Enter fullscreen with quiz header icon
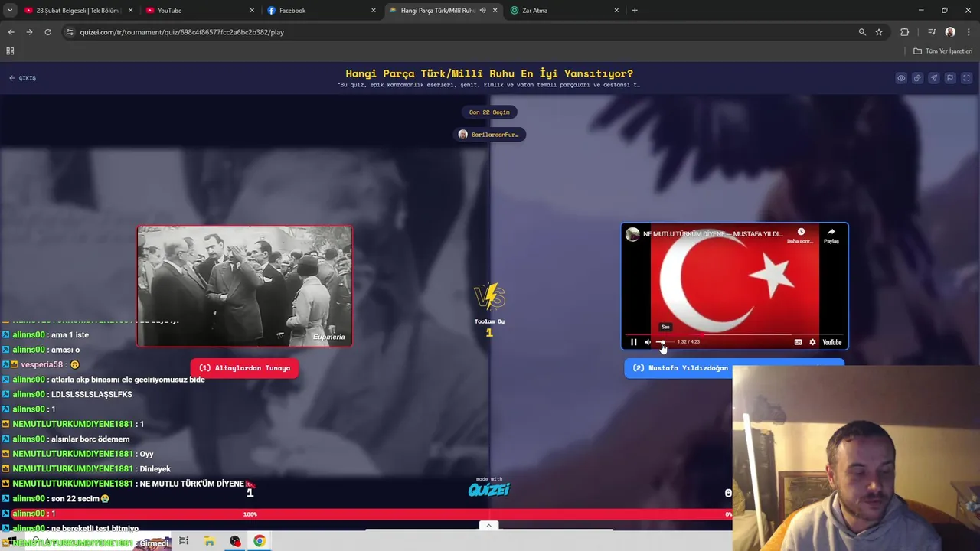Screen dimensions: 980x551 click(966, 78)
